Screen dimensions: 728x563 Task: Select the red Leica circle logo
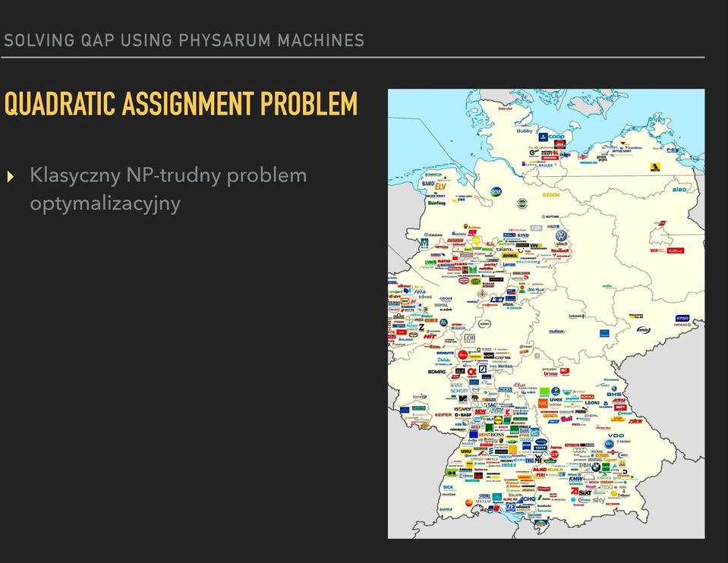coord(462,355)
